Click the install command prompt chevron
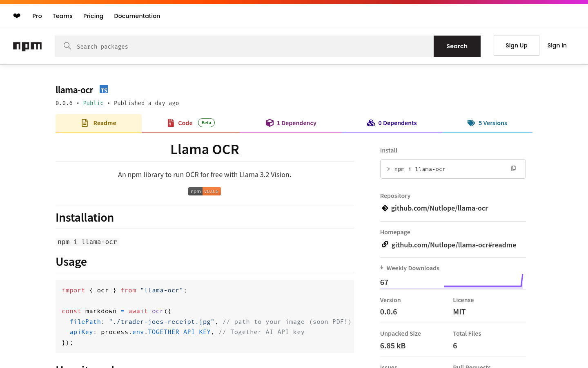 [388, 169]
